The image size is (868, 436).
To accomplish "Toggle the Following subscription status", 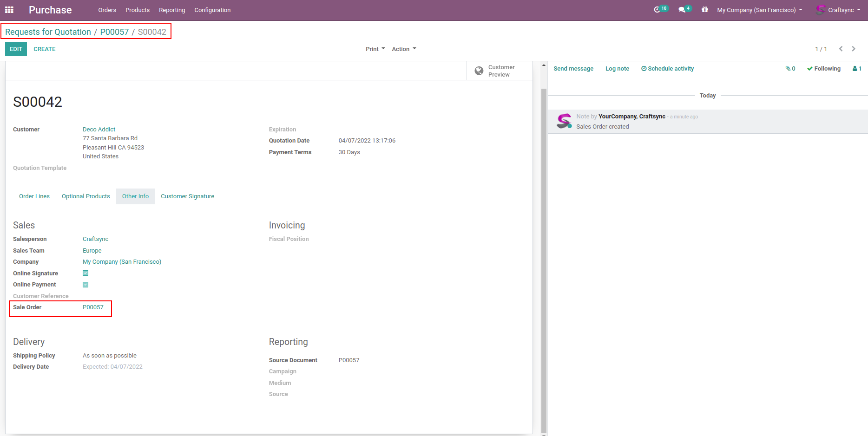I will 824,69.
